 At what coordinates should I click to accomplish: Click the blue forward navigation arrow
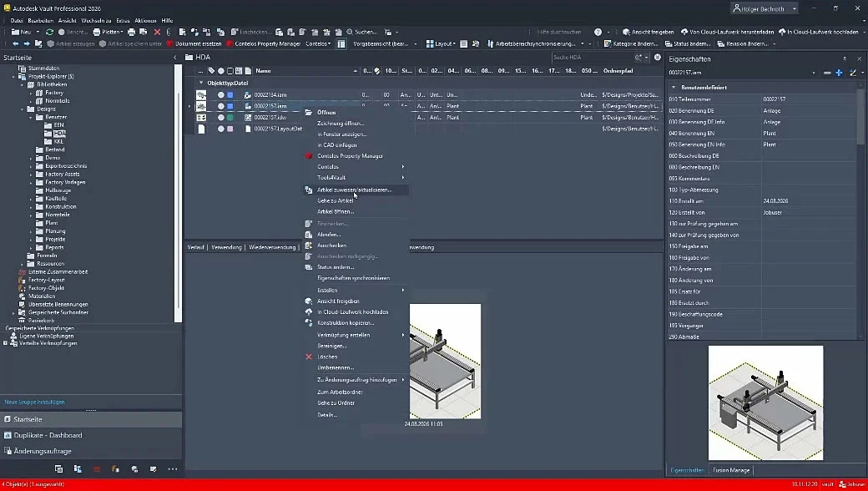point(27,43)
